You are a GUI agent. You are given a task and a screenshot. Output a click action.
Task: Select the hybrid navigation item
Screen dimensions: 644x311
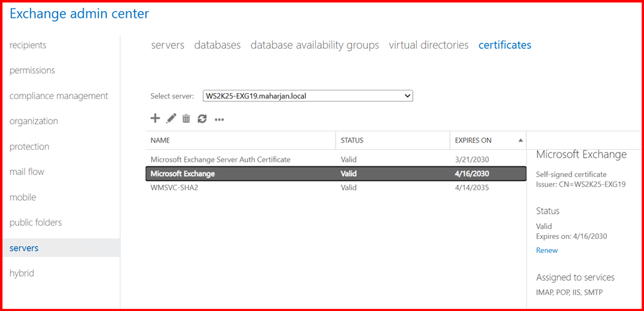click(x=22, y=273)
